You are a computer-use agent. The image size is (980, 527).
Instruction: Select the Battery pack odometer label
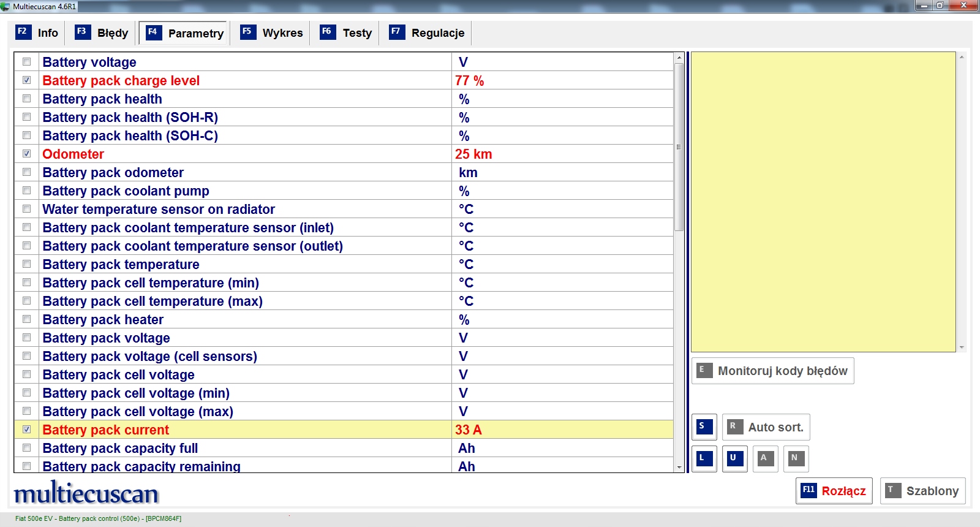click(x=113, y=172)
